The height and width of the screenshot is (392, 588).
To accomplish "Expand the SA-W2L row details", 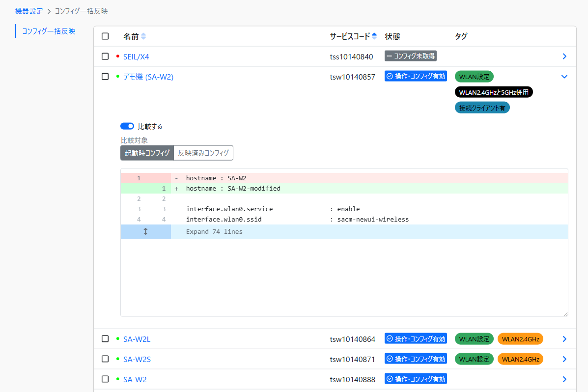I will click(x=564, y=339).
